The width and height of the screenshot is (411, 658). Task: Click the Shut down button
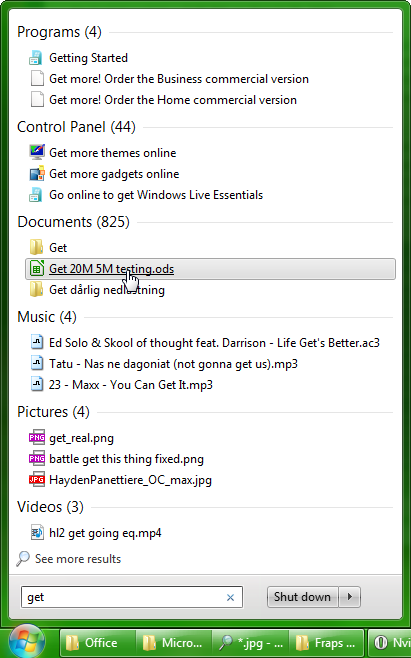click(x=302, y=597)
